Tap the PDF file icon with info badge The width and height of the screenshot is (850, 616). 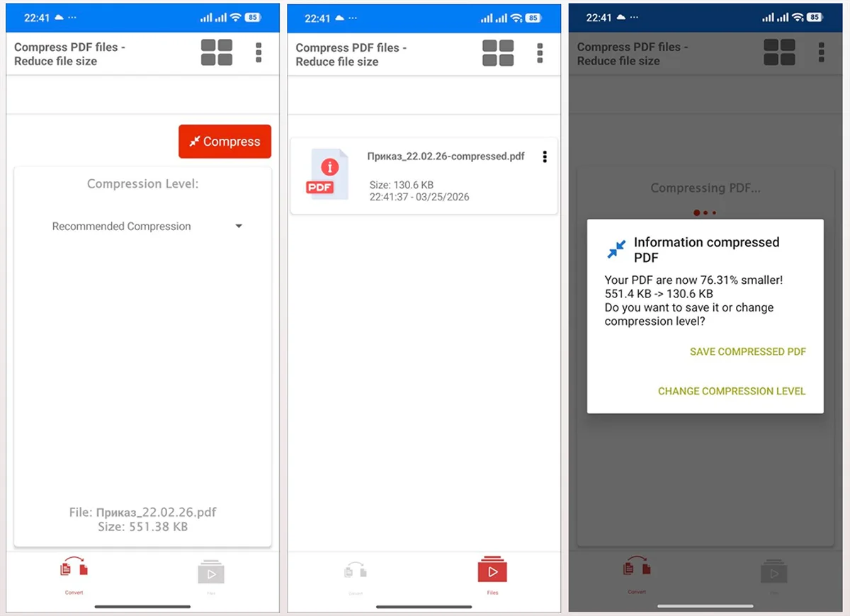(327, 175)
